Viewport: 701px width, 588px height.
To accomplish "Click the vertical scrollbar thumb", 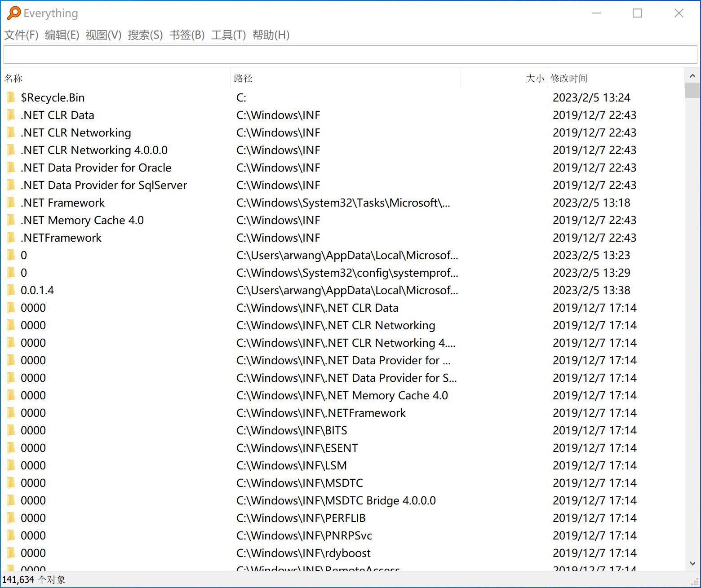I will 692,90.
